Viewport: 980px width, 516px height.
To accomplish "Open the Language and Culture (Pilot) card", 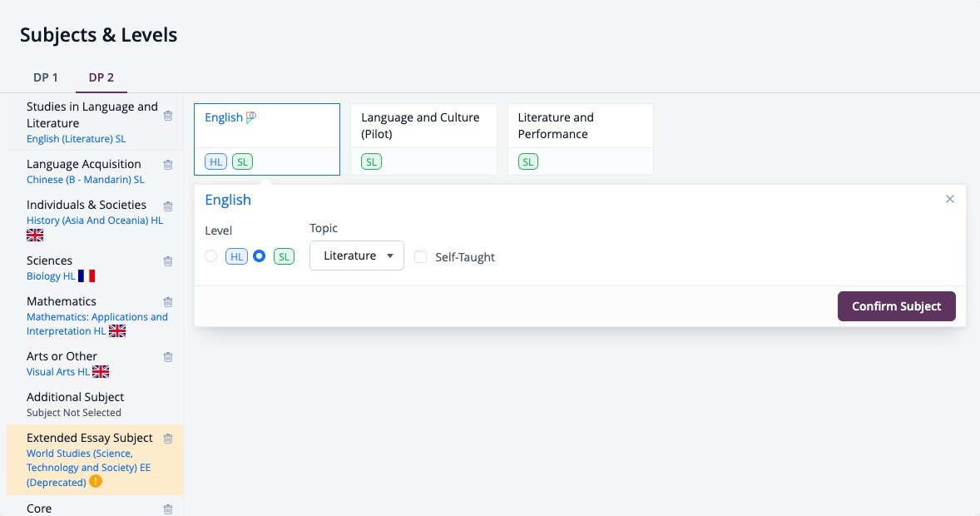I will click(x=423, y=140).
